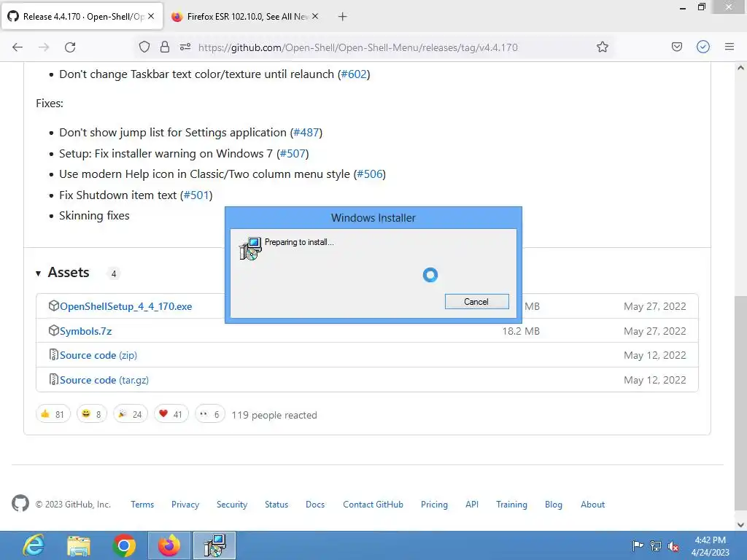The image size is (747, 560).
Task: Open the Firefox hamburger menu
Action: 729,47
